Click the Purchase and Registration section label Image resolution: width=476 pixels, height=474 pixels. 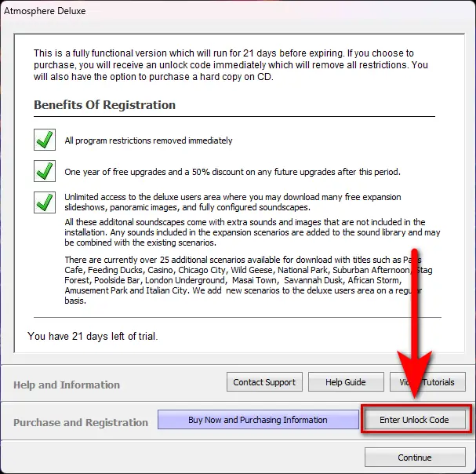tap(81, 422)
